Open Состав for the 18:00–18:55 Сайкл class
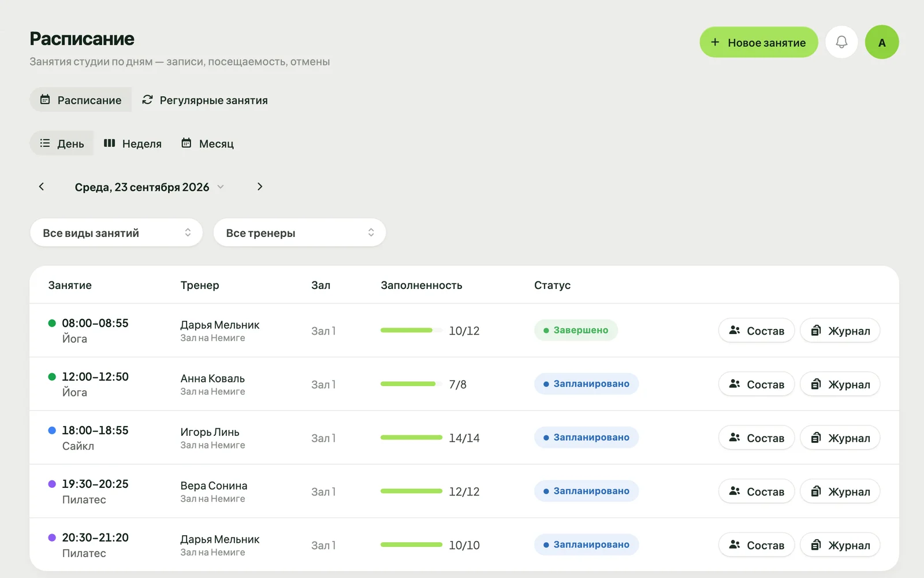Screen dimensions: 924x578 [757, 438]
